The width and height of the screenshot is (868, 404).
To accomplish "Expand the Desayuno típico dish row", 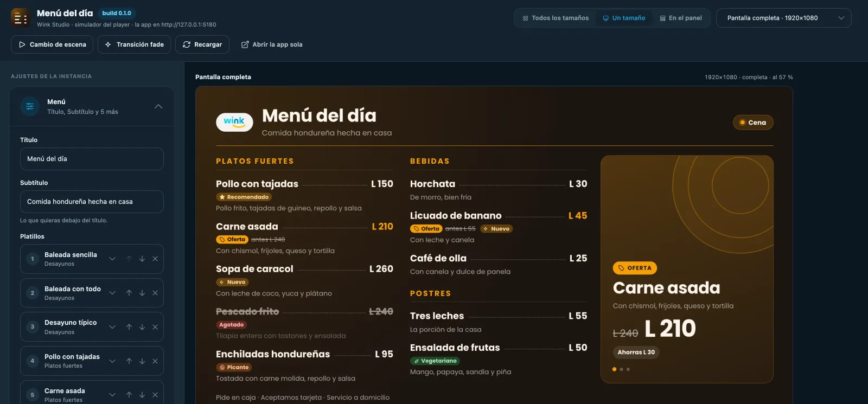I will click(x=112, y=327).
